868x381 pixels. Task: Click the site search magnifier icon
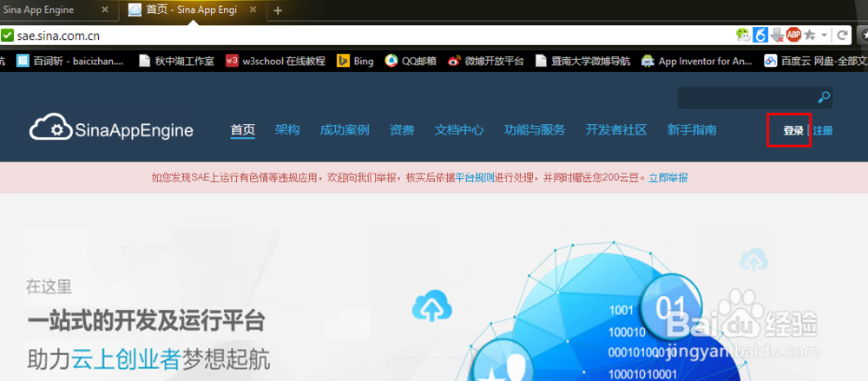[x=824, y=97]
